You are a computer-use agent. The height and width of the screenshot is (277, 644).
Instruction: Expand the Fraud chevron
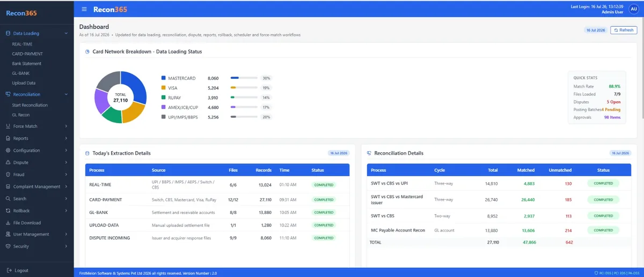[x=65, y=175]
